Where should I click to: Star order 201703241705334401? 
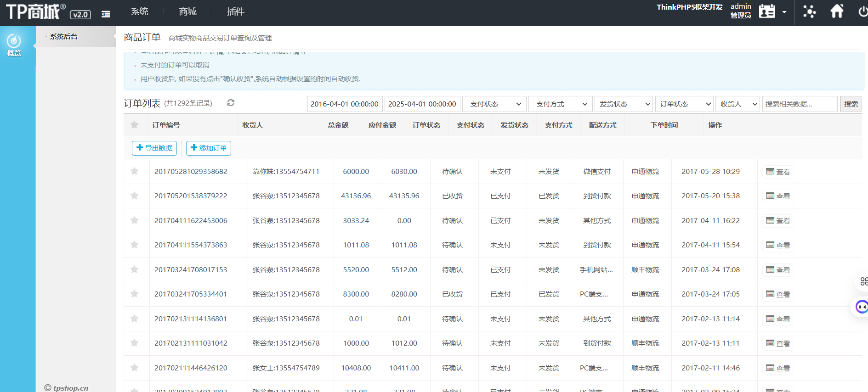pos(134,294)
